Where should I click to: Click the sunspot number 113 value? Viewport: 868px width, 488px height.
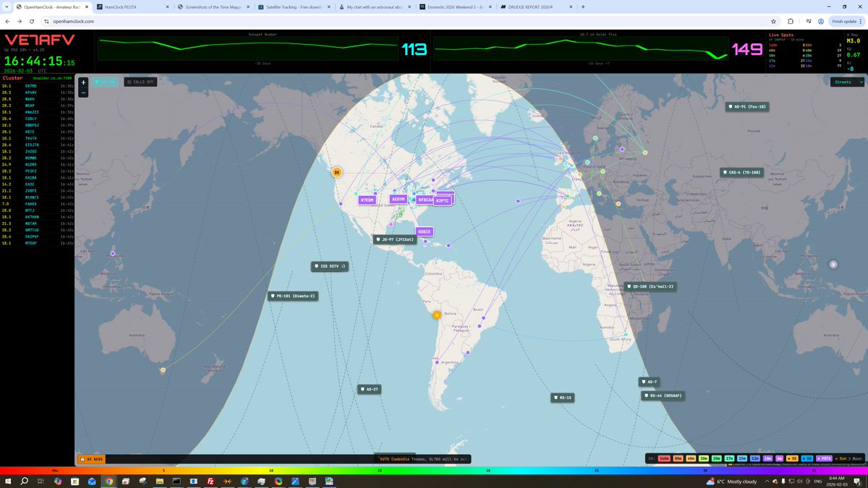(x=413, y=49)
